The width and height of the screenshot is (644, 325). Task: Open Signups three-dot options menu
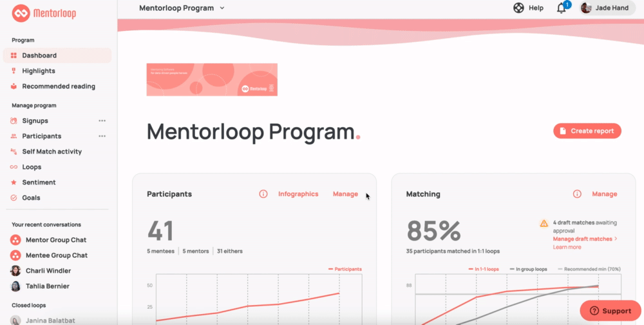click(102, 121)
